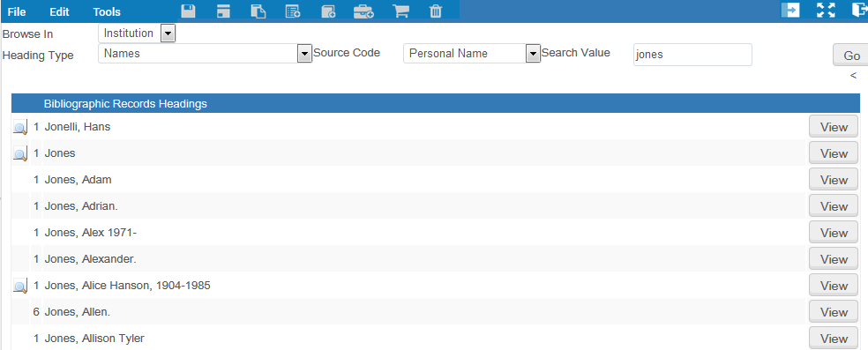Click the duplicate pages icon in toolbar

(258, 11)
